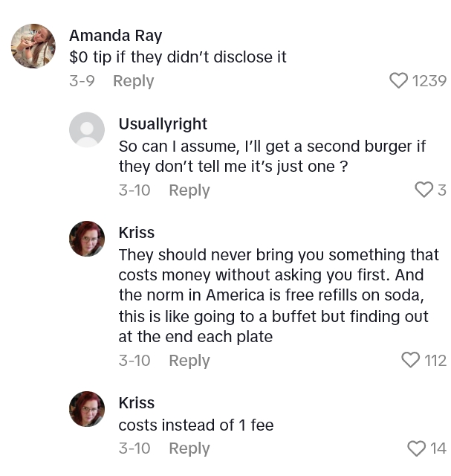Reply to Kriss's 'costs instead of 1 fee' comment

189,448
